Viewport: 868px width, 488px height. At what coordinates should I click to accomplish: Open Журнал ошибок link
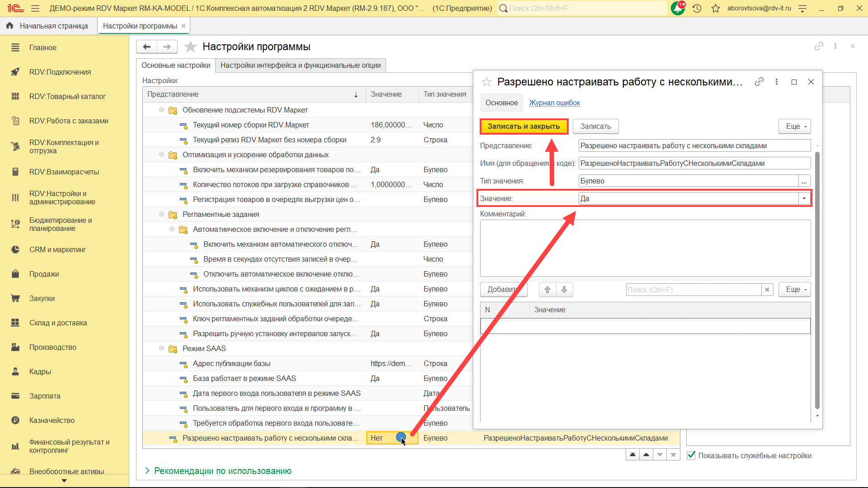tap(554, 103)
